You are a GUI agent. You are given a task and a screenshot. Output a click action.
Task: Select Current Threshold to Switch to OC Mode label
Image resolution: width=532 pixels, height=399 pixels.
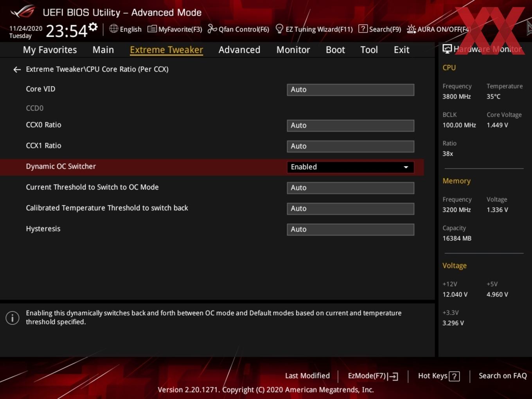[92, 187]
